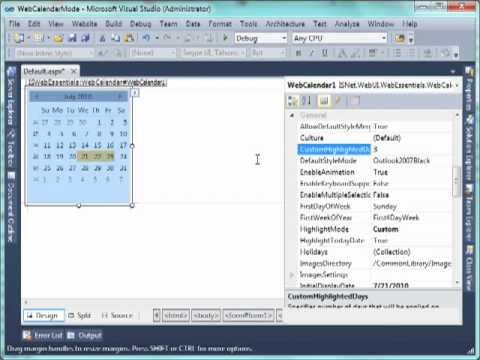Switch to Design view
This screenshot has width=480, height=360.
pos(43,315)
